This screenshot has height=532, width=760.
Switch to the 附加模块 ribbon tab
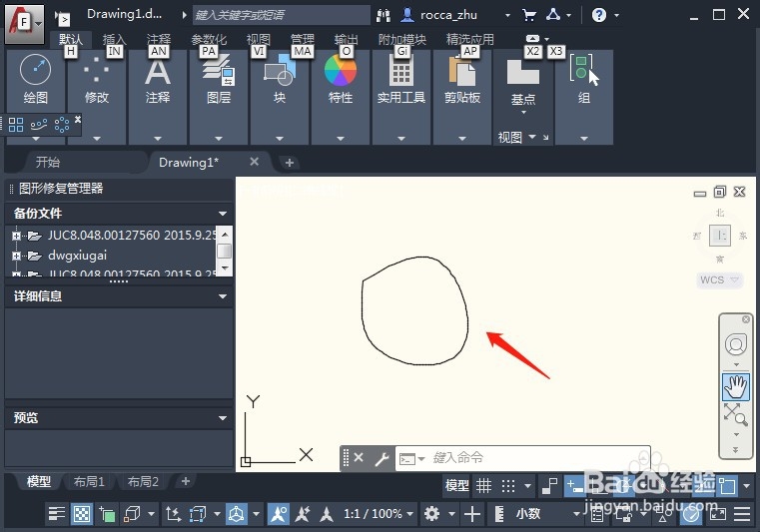(x=402, y=39)
